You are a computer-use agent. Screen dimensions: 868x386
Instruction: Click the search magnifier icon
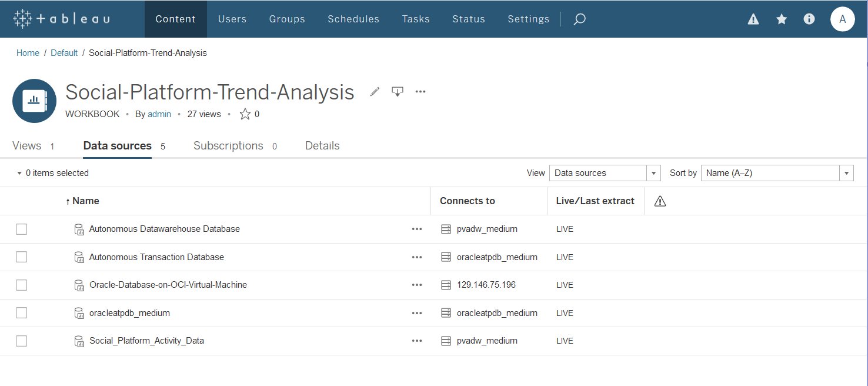pyautogui.click(x=579, y=19)
